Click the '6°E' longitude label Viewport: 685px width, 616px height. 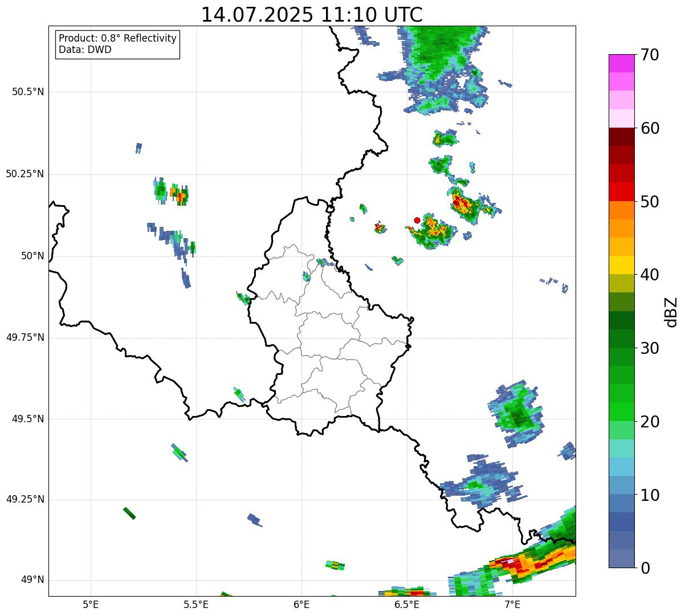[x=301, y=604]
